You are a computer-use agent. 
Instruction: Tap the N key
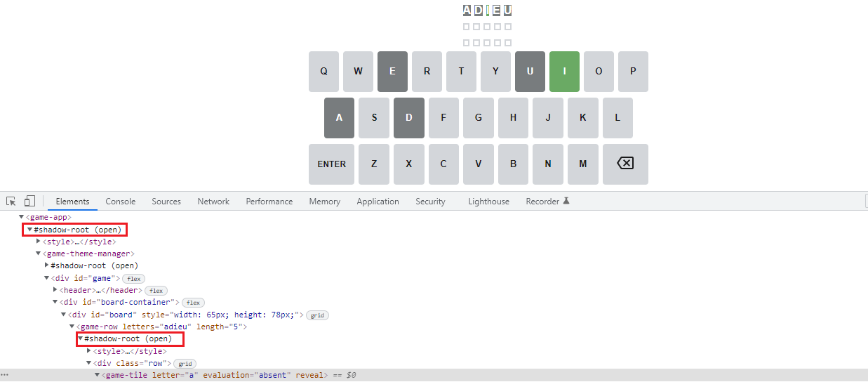(x=548, y=164)
